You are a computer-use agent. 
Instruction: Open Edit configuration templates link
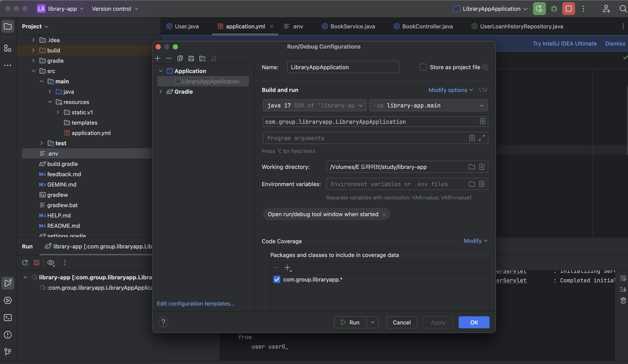196,303
